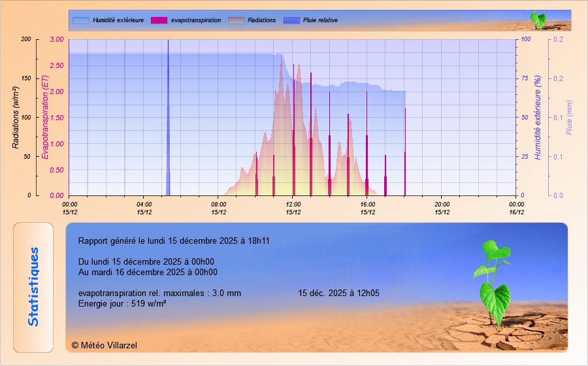The height and width of the screenshot is (366, 588).
Task: Click the Humidité extérieure (%) axis title
Action: point(538,117)
